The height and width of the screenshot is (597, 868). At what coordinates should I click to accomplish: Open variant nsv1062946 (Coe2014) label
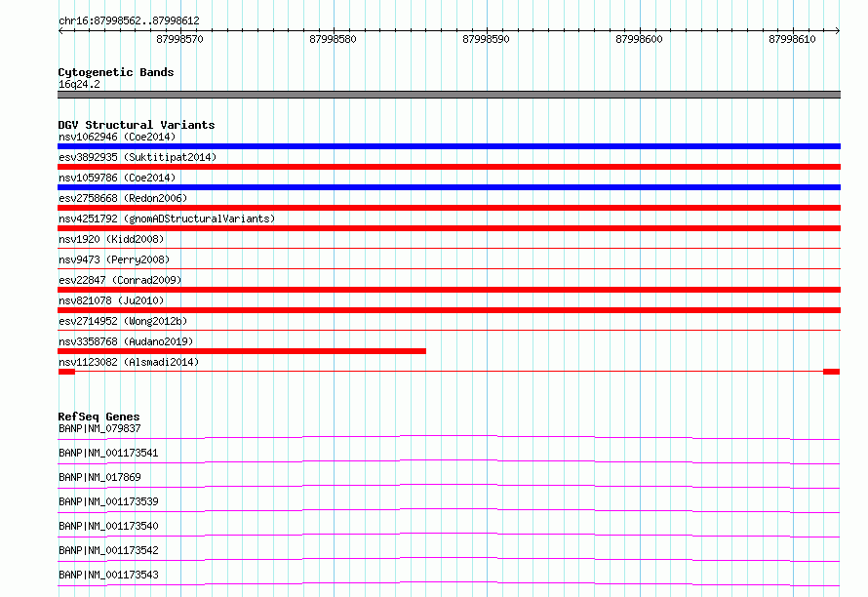point(117,137)
